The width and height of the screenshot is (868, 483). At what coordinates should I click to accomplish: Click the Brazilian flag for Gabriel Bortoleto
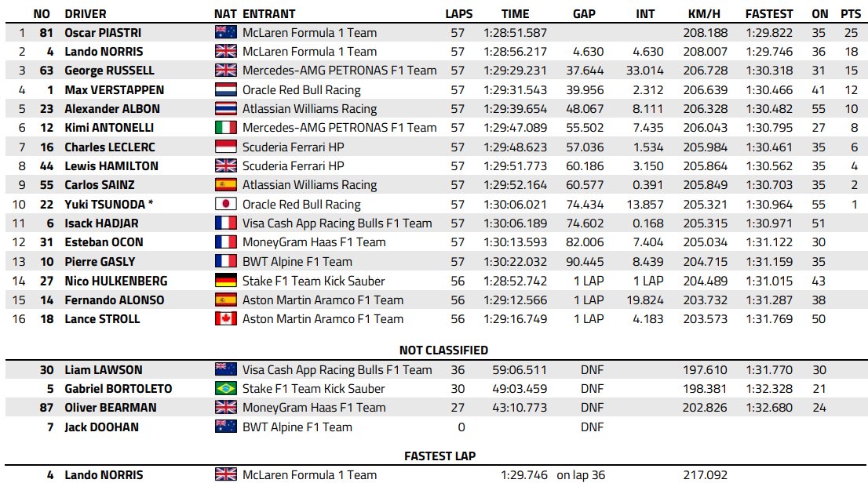(x=225, y=388)
